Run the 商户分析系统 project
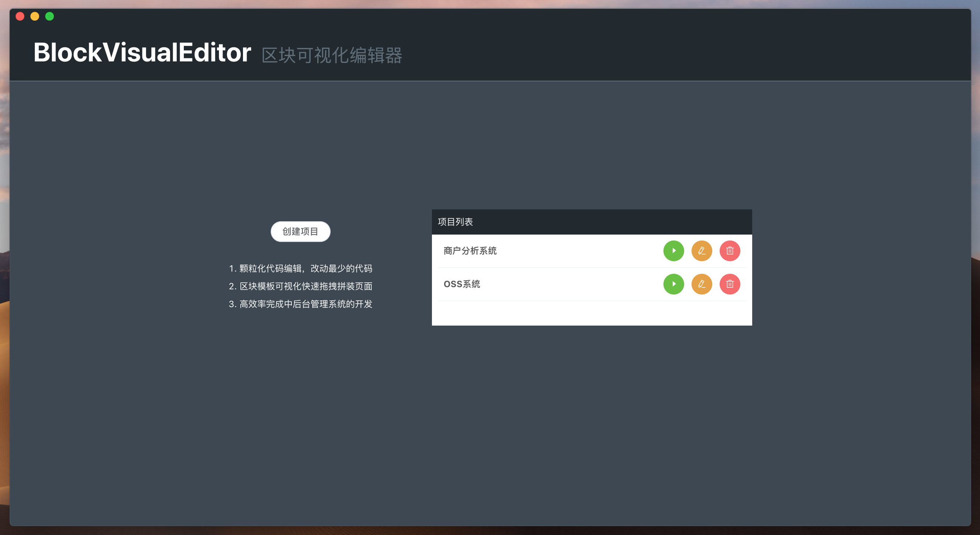This screenshot has width=980, height=535. (x=673, y=251)
